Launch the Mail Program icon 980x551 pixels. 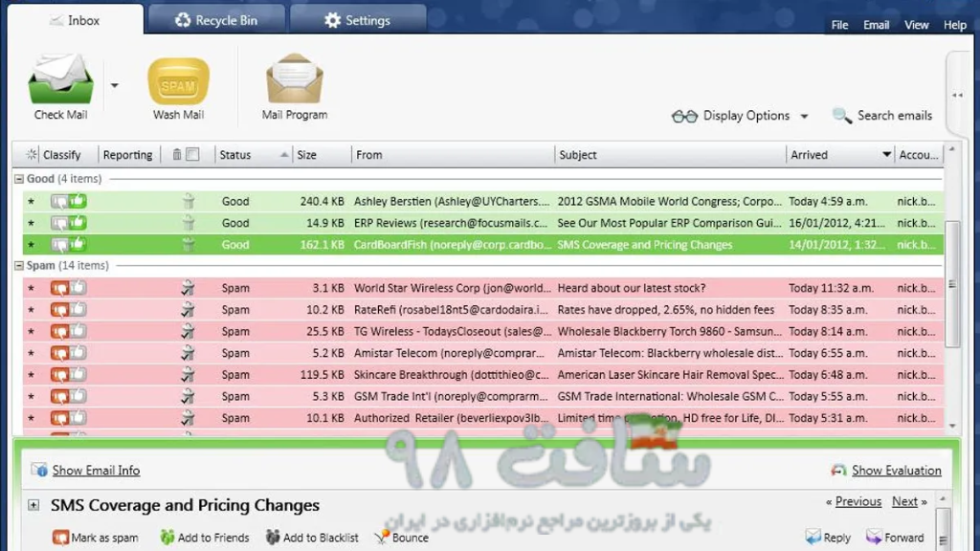(295, 78)
